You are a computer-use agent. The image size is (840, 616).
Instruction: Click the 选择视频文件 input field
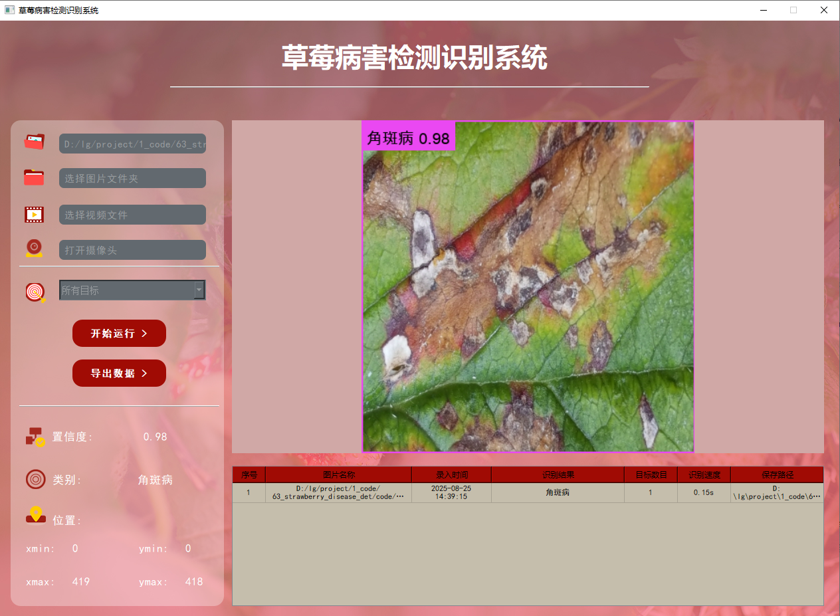coord(132,215)
